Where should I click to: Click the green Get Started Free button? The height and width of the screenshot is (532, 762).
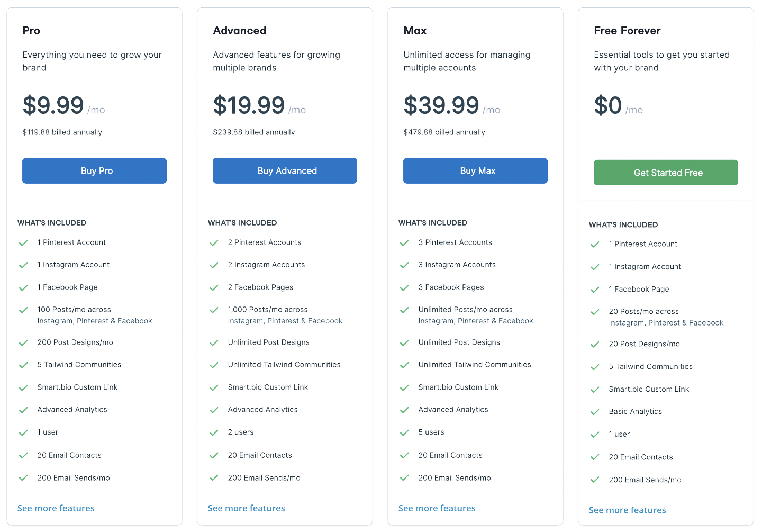pyautogui.click(x=666, y=173)
